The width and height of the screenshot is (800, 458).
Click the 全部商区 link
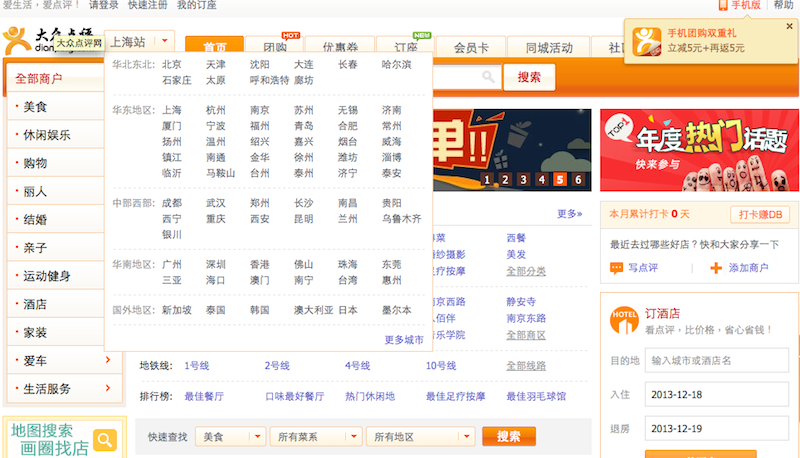[x=526, y=335]
